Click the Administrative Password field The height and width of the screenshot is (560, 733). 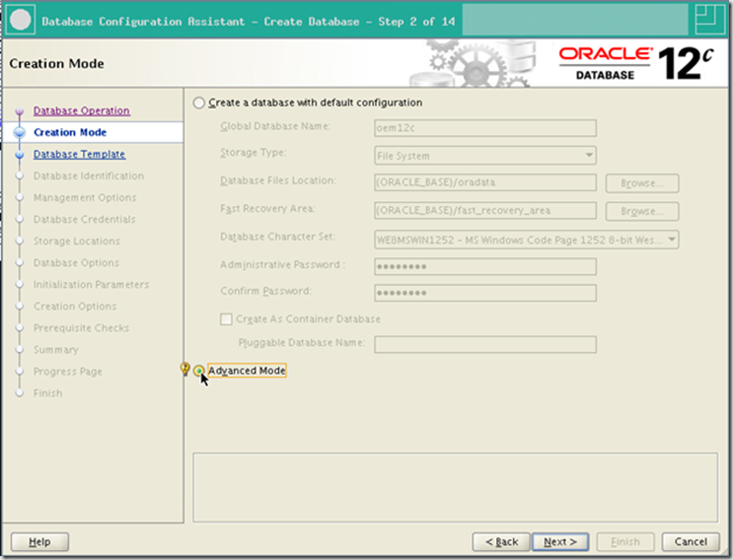485,266
